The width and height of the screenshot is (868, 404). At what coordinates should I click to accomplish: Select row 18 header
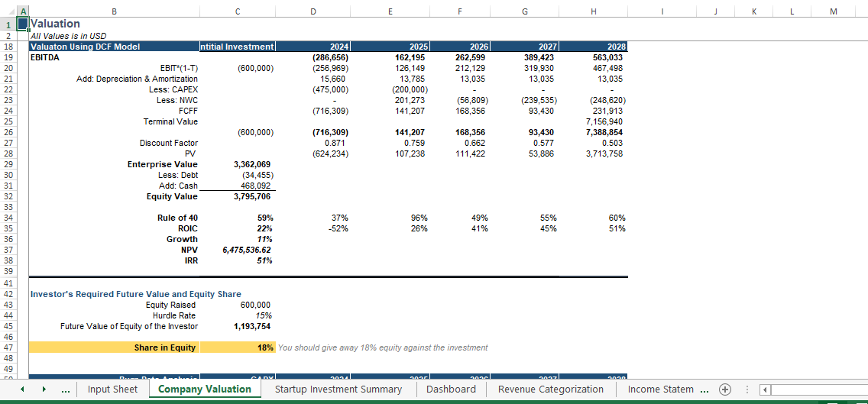pyautogui.click(x=8, y=47)
